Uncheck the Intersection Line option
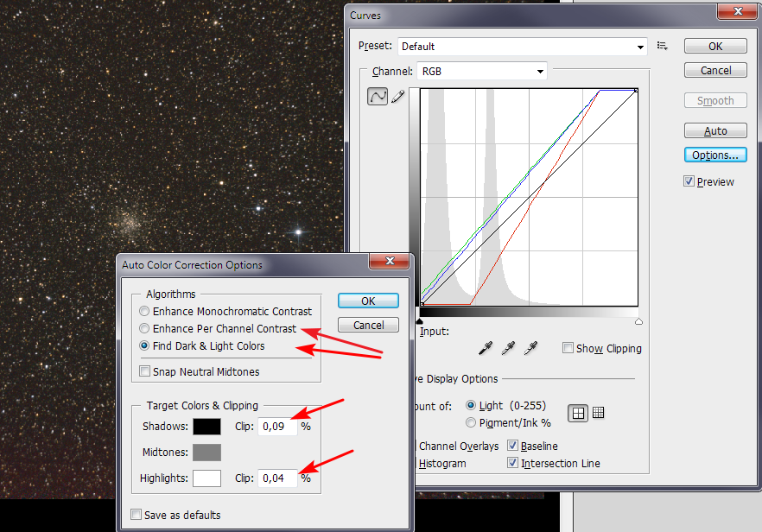 click(513, 464)
